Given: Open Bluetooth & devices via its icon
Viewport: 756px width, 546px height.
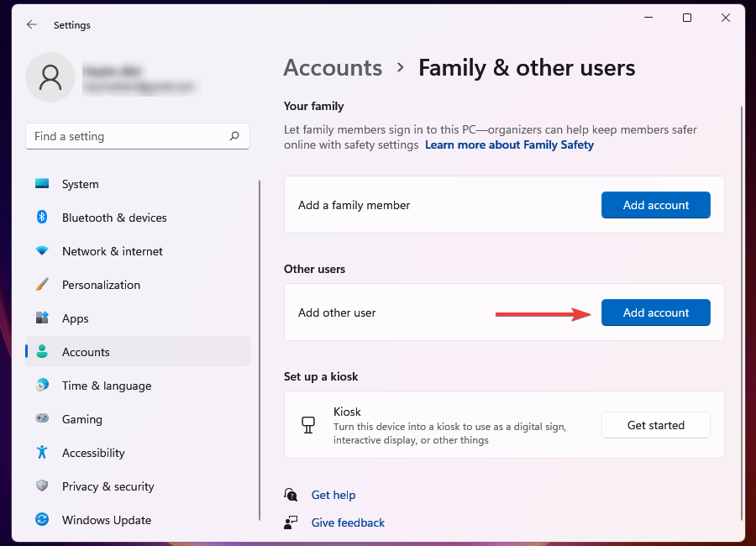Looking at the screenshot, I should coord(42,218).
